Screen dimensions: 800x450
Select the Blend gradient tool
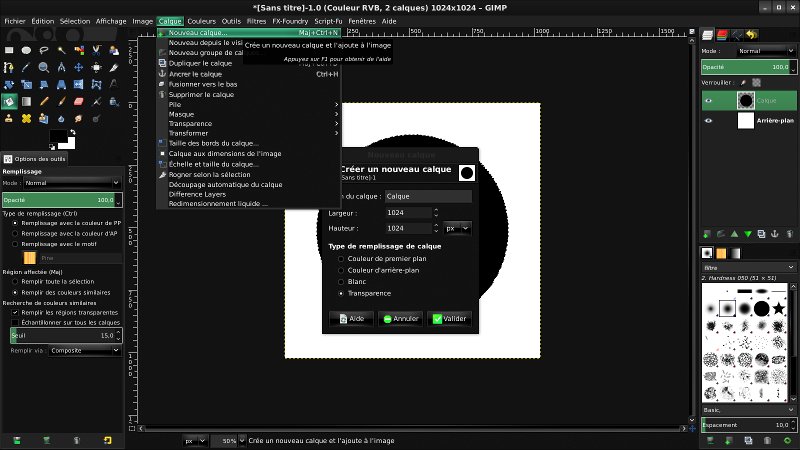[26, 102]
